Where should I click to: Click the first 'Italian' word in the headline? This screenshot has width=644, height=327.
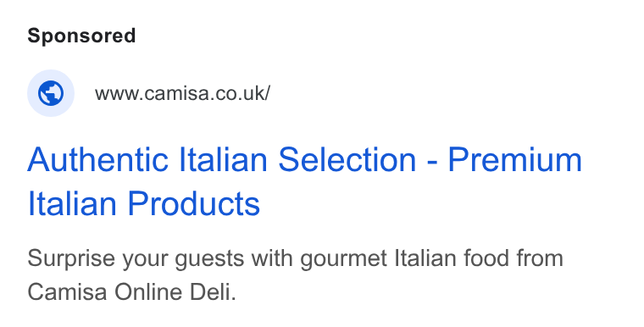click(224, 159)
